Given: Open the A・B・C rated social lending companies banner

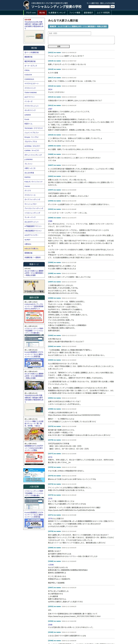Looking at the screenshot, I should click(x=34, y=286).
